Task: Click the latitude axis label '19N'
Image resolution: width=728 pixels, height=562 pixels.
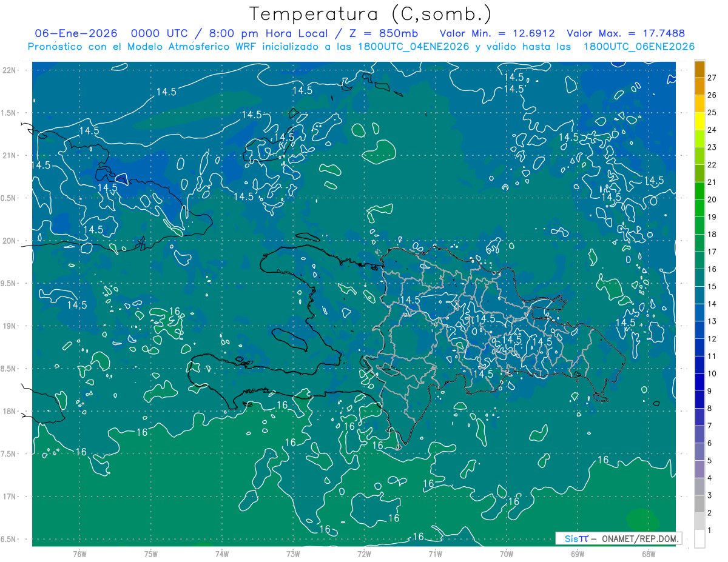Action: coord(10,326)
